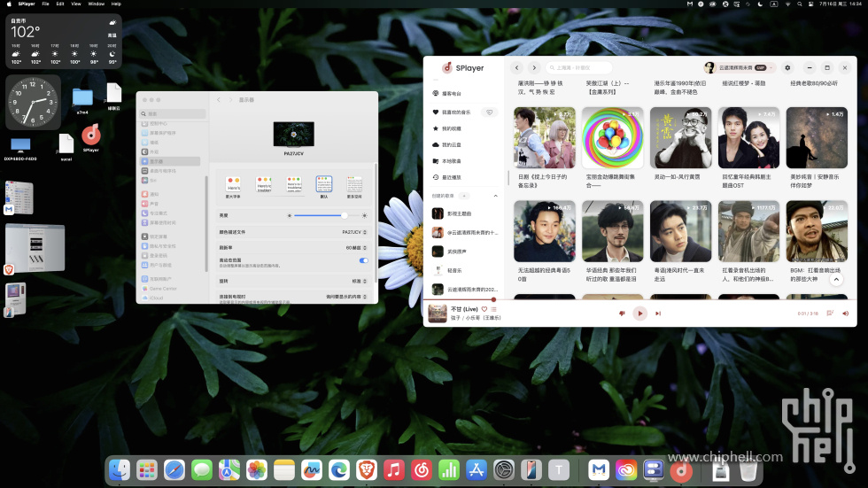
Task: Open recently played in SPlayer sidebar
Action: coord(464,177)
